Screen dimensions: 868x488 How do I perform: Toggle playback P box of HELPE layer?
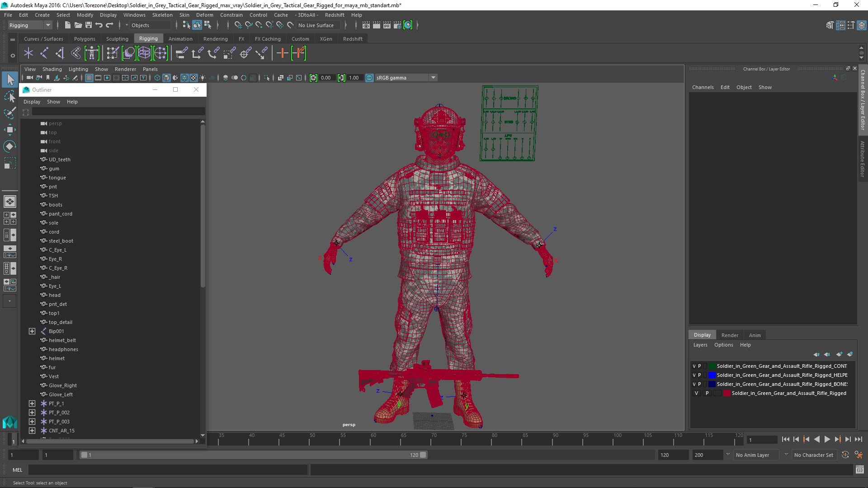tap(699, 375)
